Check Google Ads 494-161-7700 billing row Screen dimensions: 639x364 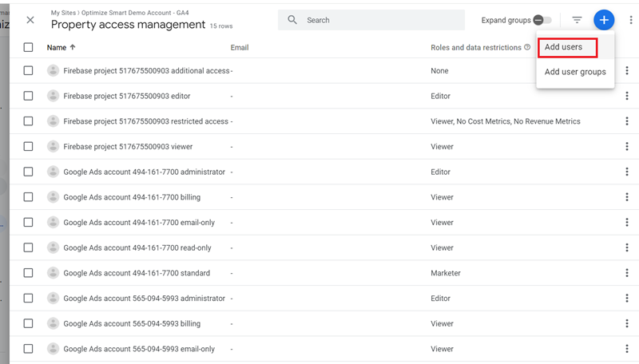pos(28,197)
